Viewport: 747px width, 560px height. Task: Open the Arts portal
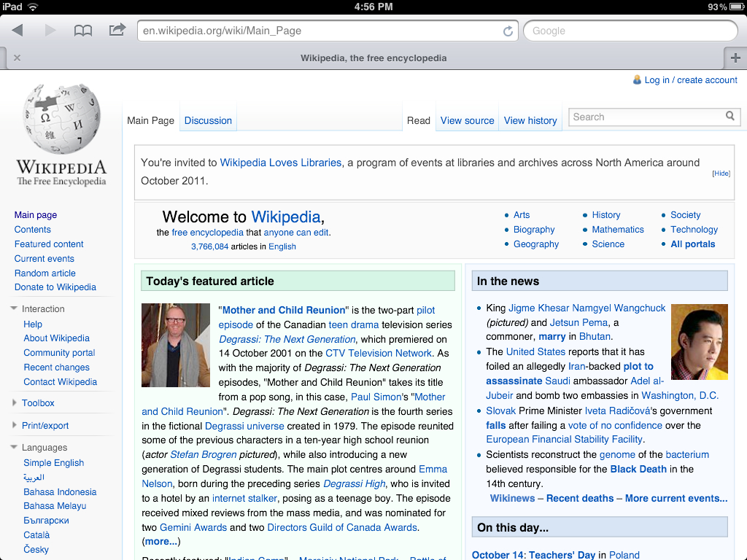tap(522, 215)
